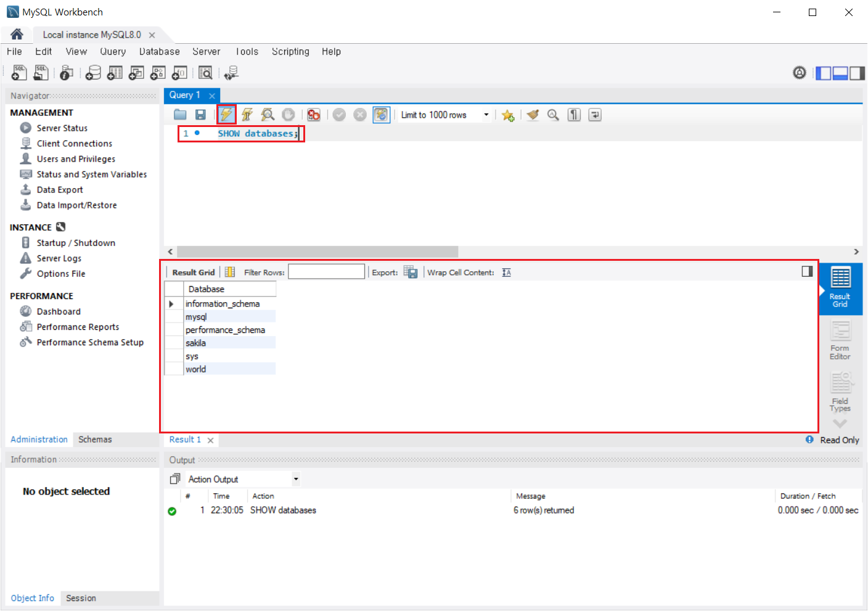Expand more result views chevron
The height and width of the screenshot is (611, 868).
pos(840,424)
